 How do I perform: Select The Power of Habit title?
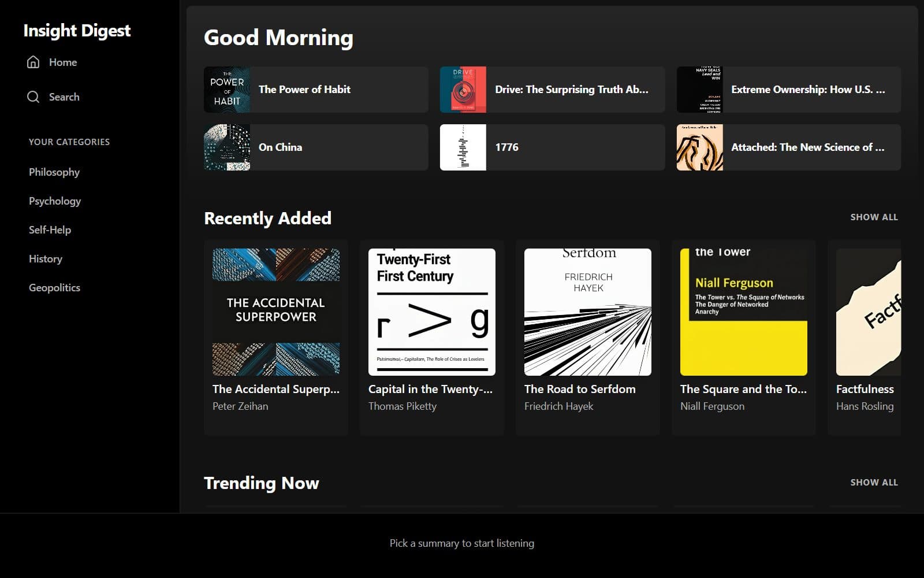pos(304,90)
